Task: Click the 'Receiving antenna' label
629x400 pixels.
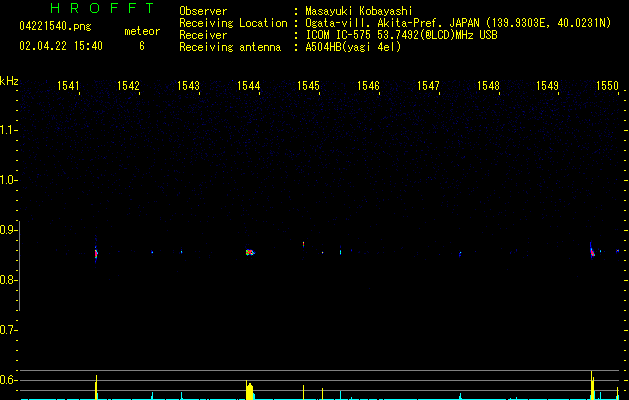Action: click(x=230, y=47)
